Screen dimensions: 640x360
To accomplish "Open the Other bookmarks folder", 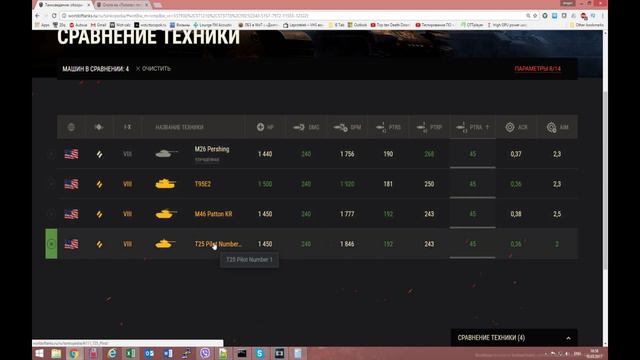I will tap(586, 25).
